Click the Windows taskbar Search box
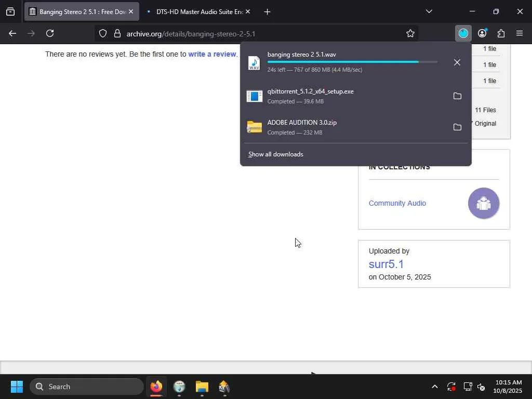The width and height of the screenshot is (532, 399). [87, 387]
